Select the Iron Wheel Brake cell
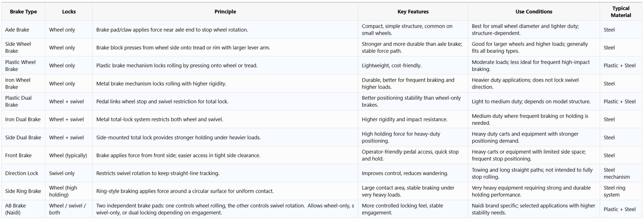The width and height of the screenshot is (644, 220). pyautogui.click(x=23, y=84)
